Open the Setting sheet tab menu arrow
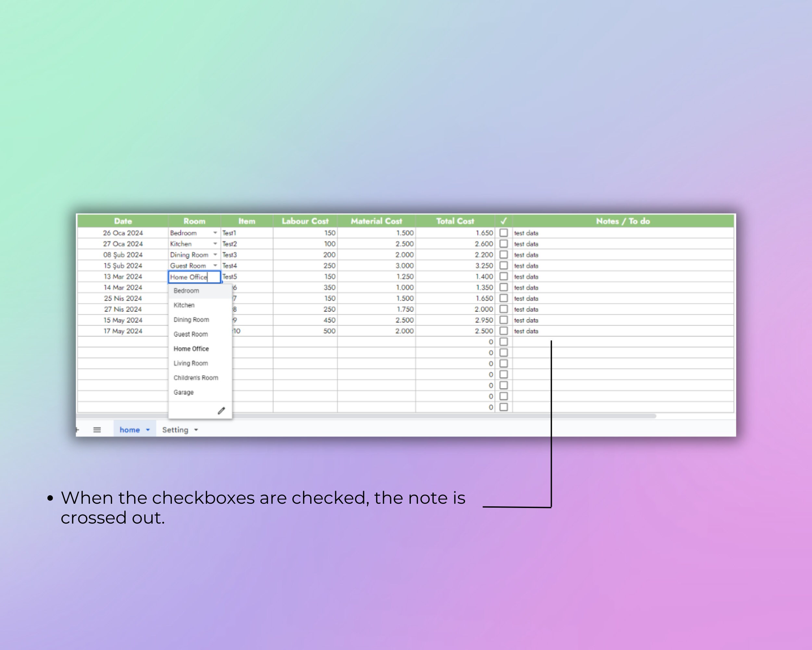 click(196, 430)
